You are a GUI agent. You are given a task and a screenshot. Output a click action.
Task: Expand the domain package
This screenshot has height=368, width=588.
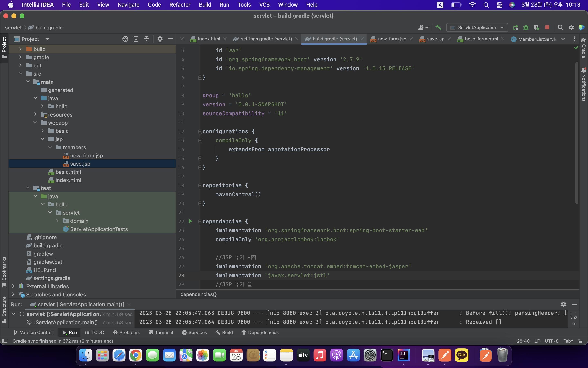[x=57, y=221]
